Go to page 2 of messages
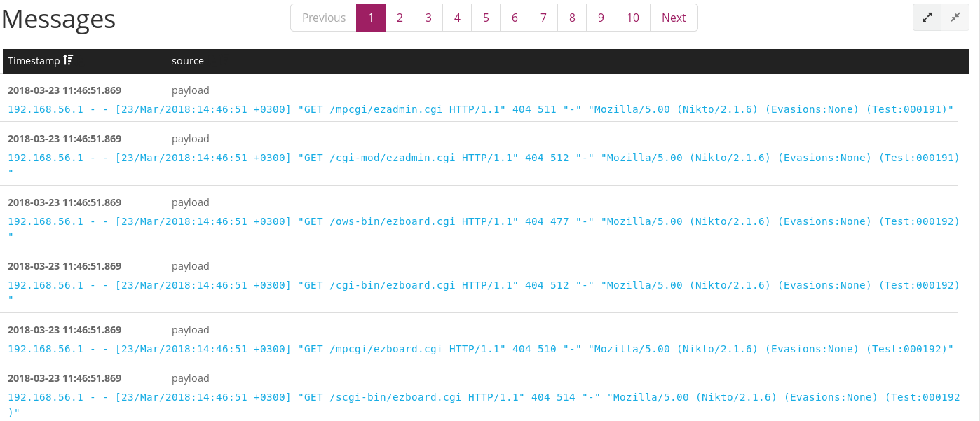 pyautogui.click(x=400, y=18)
